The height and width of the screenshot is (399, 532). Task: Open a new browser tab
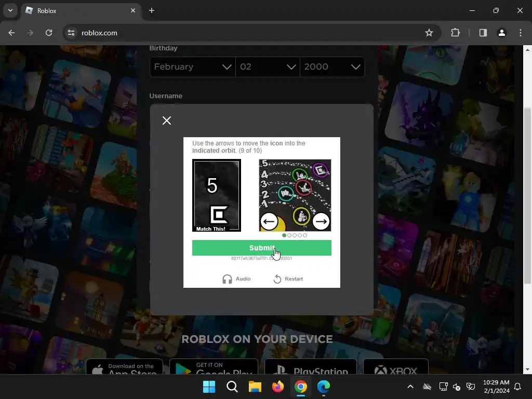152,10
